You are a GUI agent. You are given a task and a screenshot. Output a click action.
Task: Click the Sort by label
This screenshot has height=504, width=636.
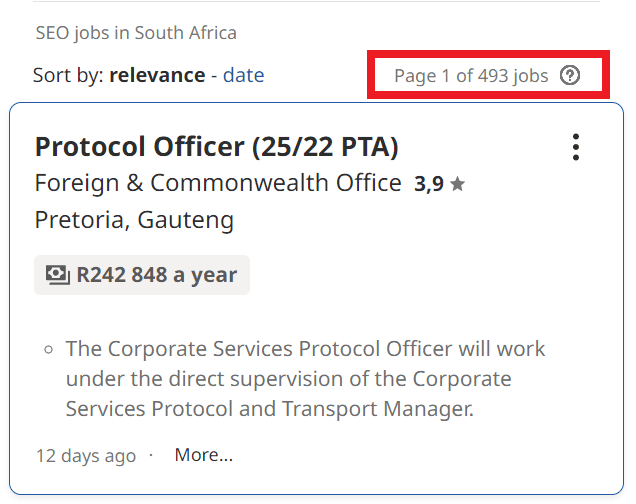[x=68, y=75]
